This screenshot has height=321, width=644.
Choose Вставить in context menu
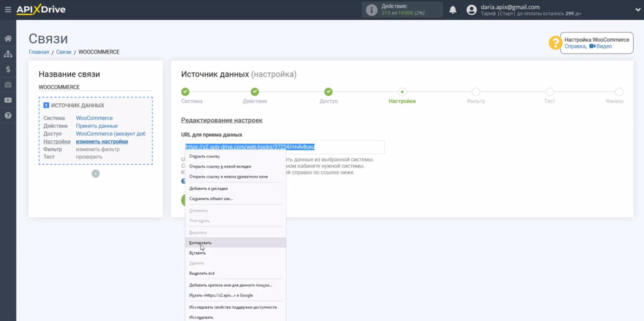tap(236, 253)
